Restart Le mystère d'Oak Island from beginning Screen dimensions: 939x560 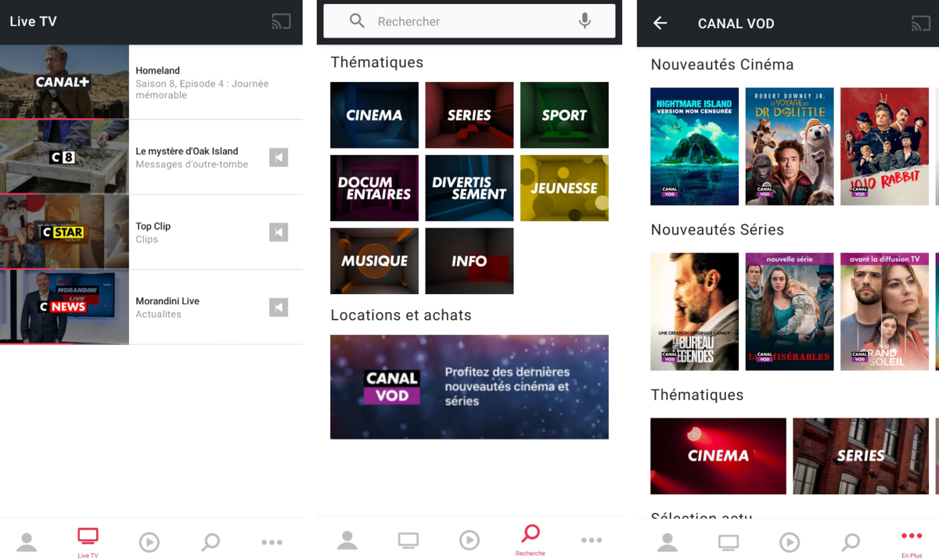[279, 157]
